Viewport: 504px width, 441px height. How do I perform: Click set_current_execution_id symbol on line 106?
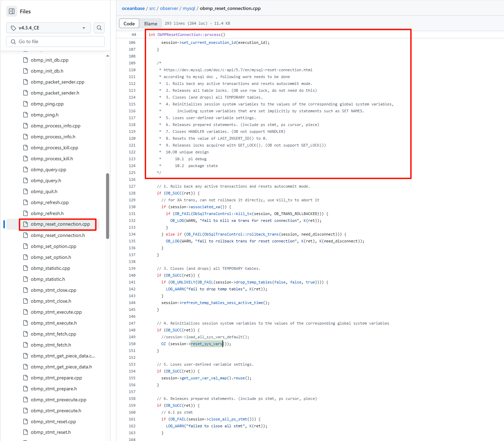pyautogui.click(x=209, y=42)
